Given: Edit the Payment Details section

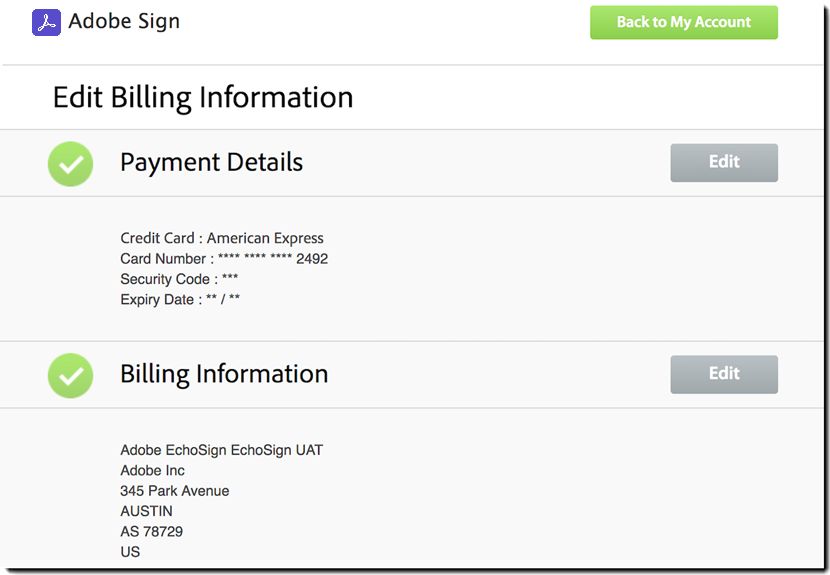Looking at the screenshot, I should [x=723, y=162].
